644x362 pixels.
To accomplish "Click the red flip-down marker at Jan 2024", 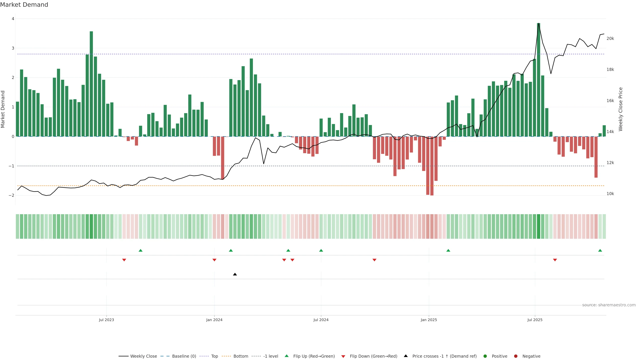I will [x=214, y=260].
